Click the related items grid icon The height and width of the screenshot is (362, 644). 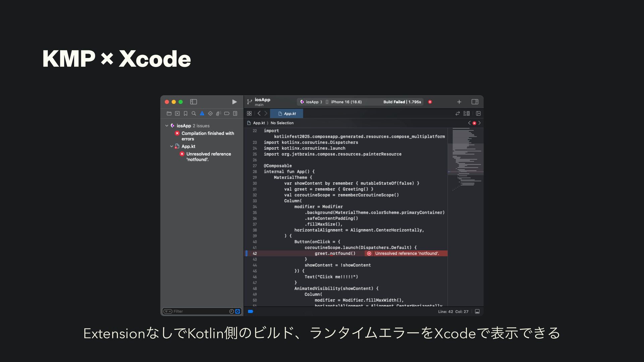click(x=249, y=114)
